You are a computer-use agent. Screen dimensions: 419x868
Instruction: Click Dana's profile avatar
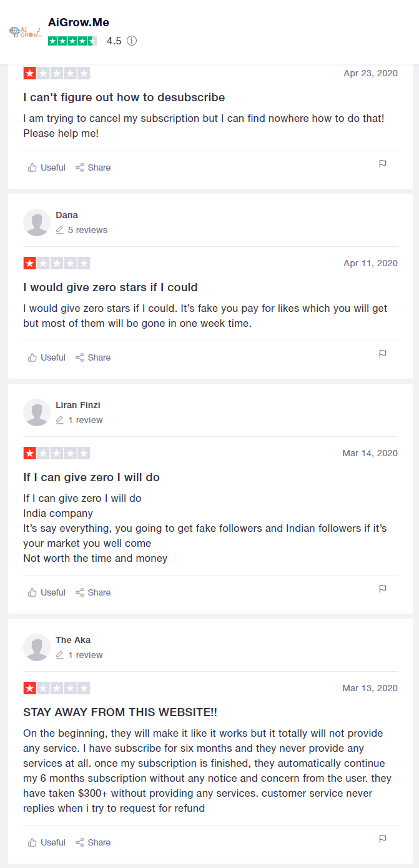click(x=37, y=222)
